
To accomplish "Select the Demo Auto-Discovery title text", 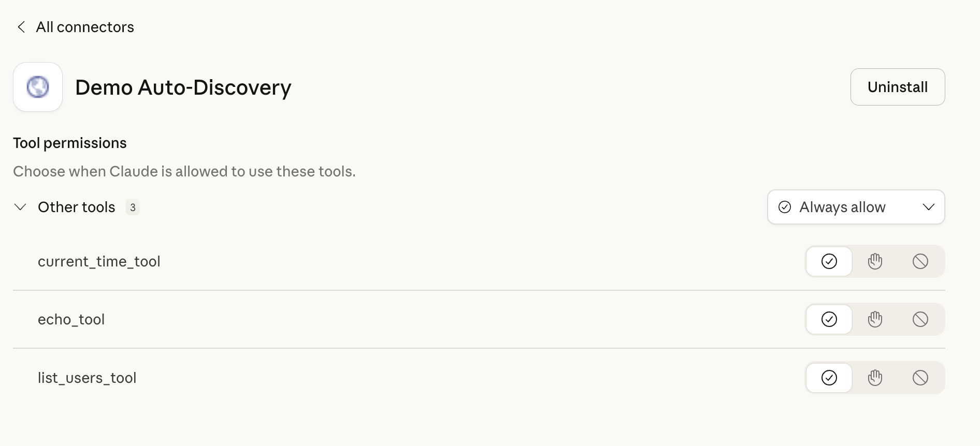I will click(183, 87).
